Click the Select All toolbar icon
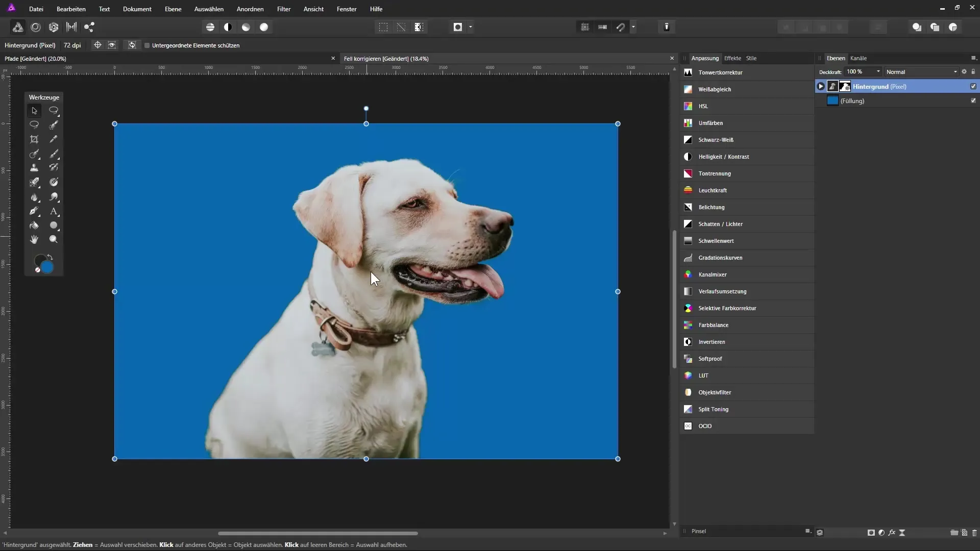Image resolution: width=980 pixels, height=551 pixels. [383, 27]
